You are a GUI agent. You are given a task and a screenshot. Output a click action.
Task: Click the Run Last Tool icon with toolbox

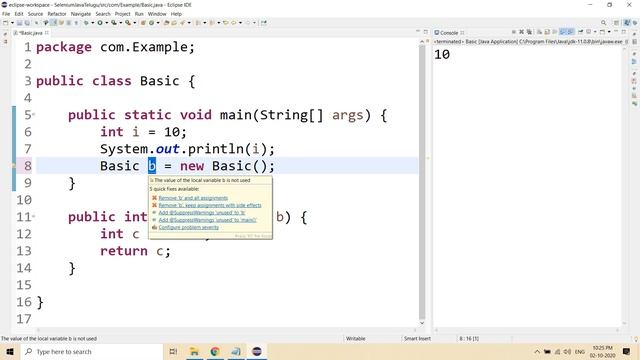[x=128, y=23]
